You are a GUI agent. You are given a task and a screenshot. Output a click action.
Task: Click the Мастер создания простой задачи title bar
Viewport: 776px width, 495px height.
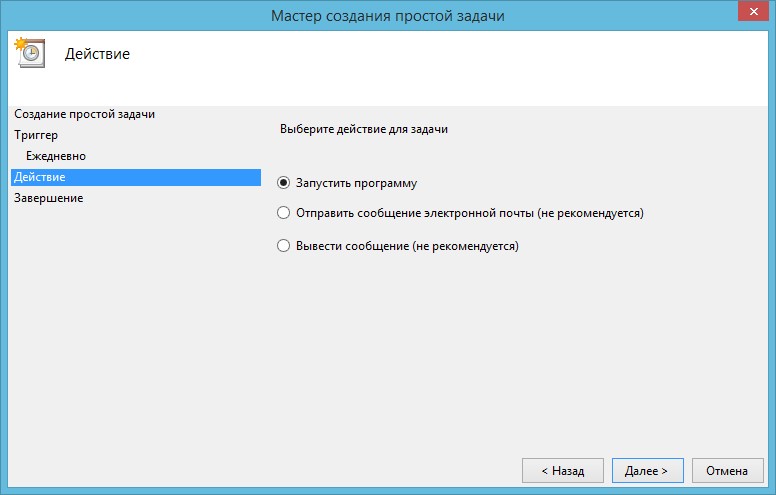pos(388,15)
